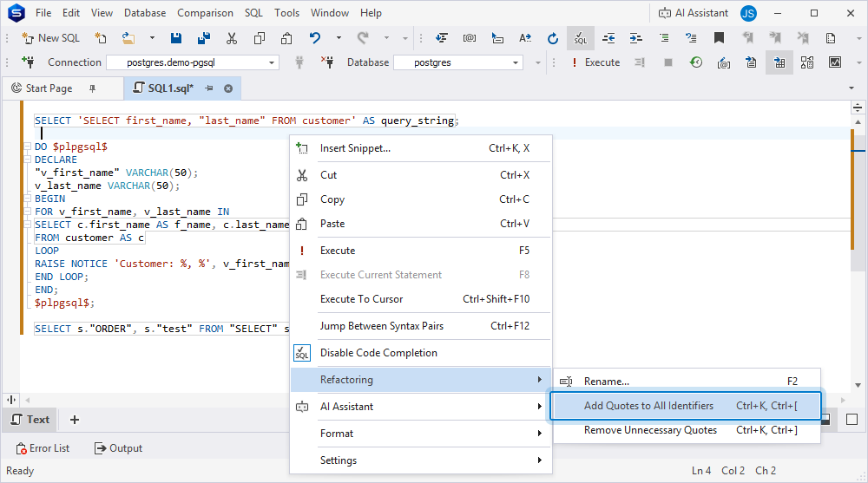The height and width of the screenshot is (483, 868).
Task: Open the Undo history dropdown arrow
Action: click(339, 38)
